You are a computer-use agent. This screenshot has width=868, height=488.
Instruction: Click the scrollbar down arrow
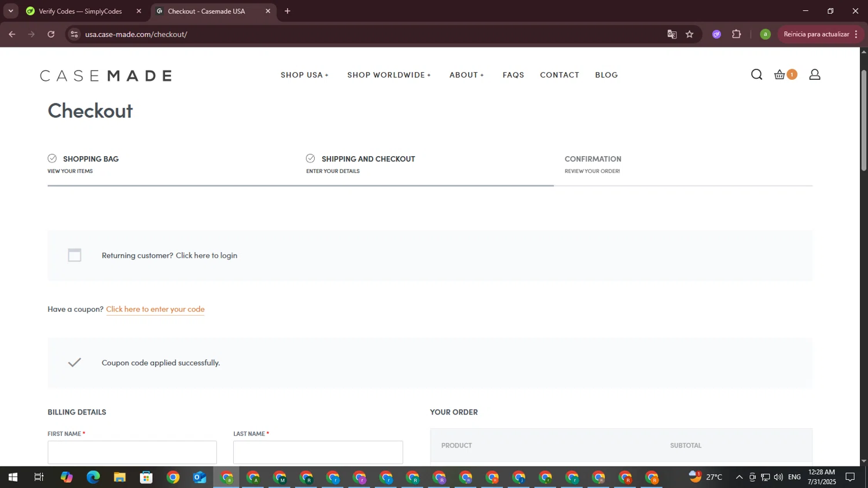coord(864,461)
